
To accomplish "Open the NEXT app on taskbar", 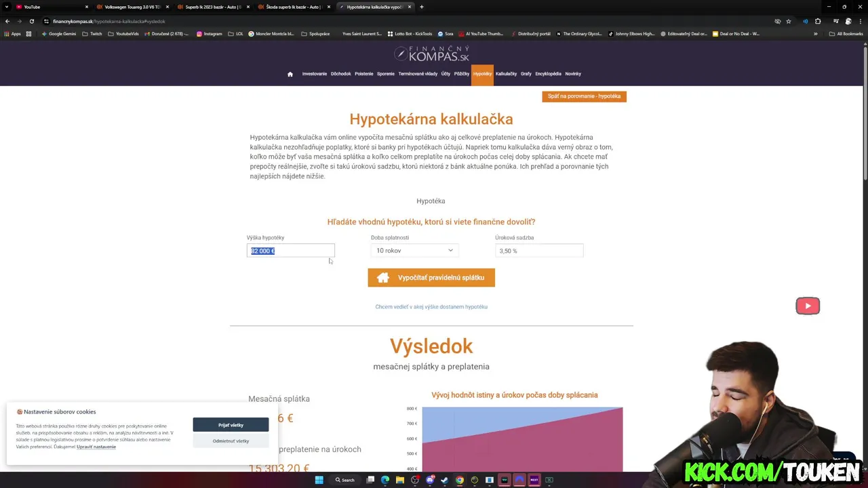I will coord(534,480).
